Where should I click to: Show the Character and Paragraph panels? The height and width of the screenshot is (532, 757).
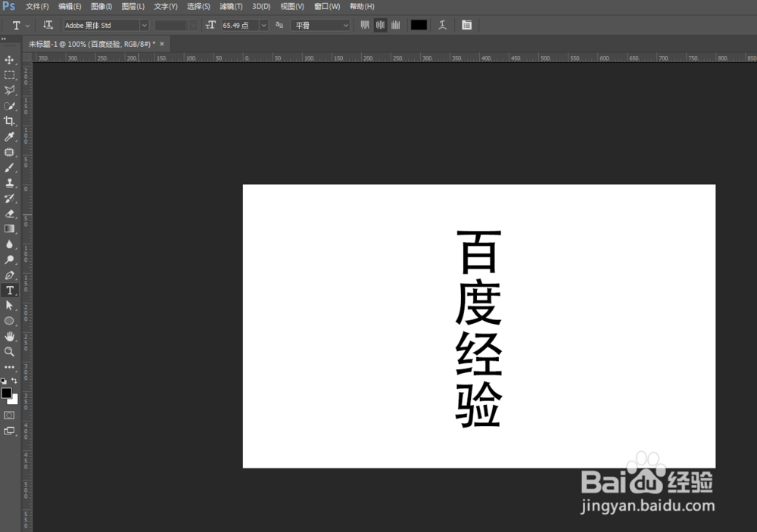tap(466, 25)
